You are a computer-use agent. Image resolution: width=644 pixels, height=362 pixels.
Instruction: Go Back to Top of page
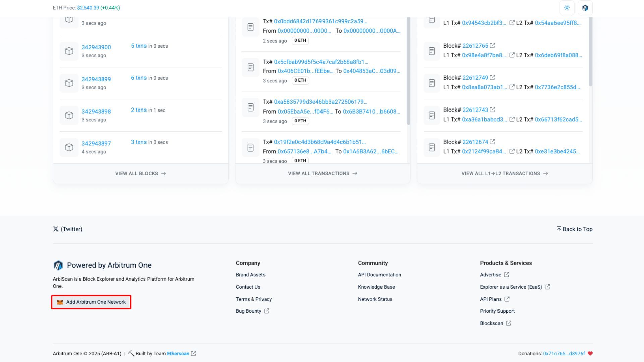coord(574,229)
